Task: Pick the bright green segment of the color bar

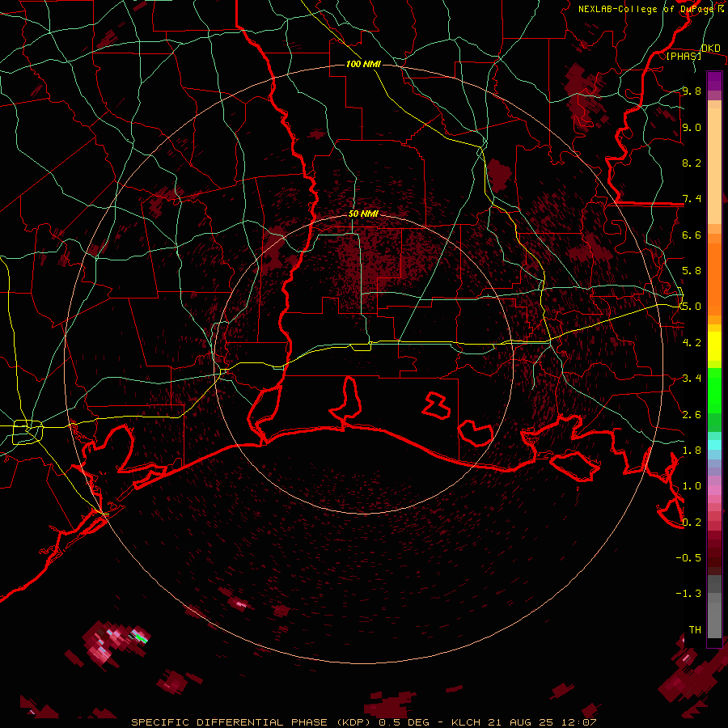Action: (714, 390)
